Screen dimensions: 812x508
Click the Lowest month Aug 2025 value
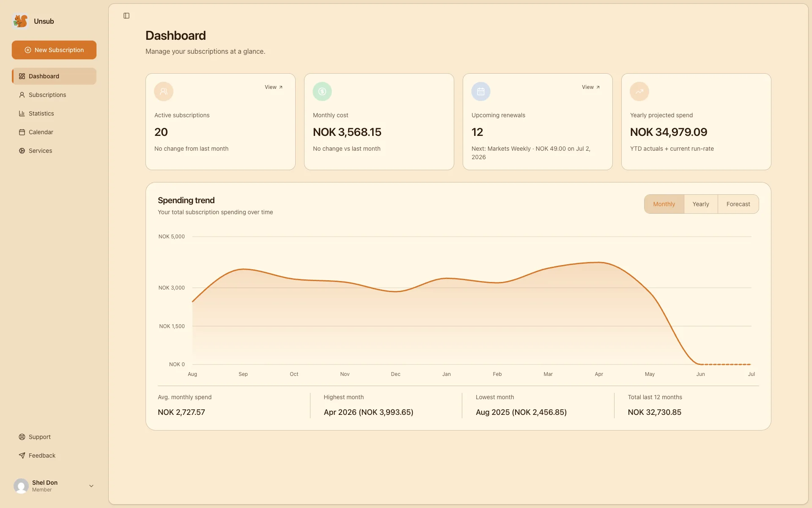click(521, 412)
